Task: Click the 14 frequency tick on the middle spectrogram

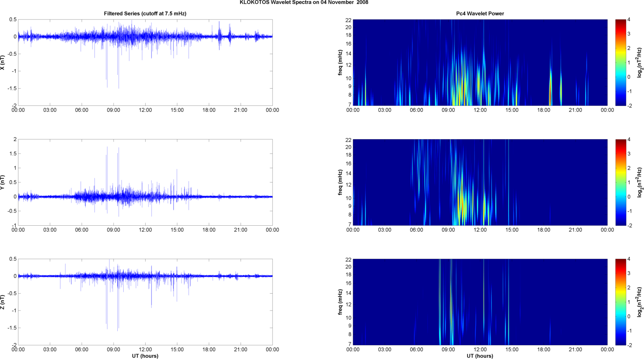Action: coord(349,173)
